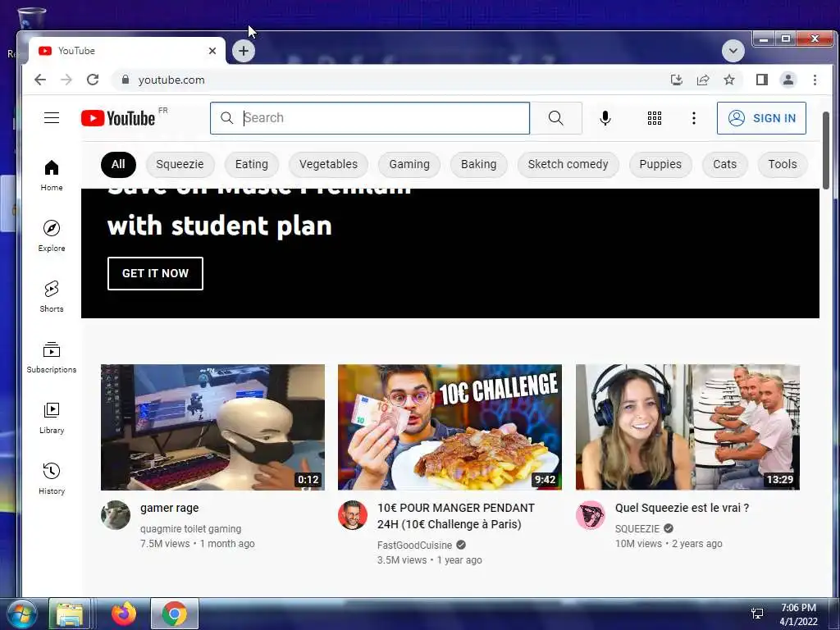This screenshot has width=840, height=630.
Task: Open Library in sidebar
Action: 52,418
